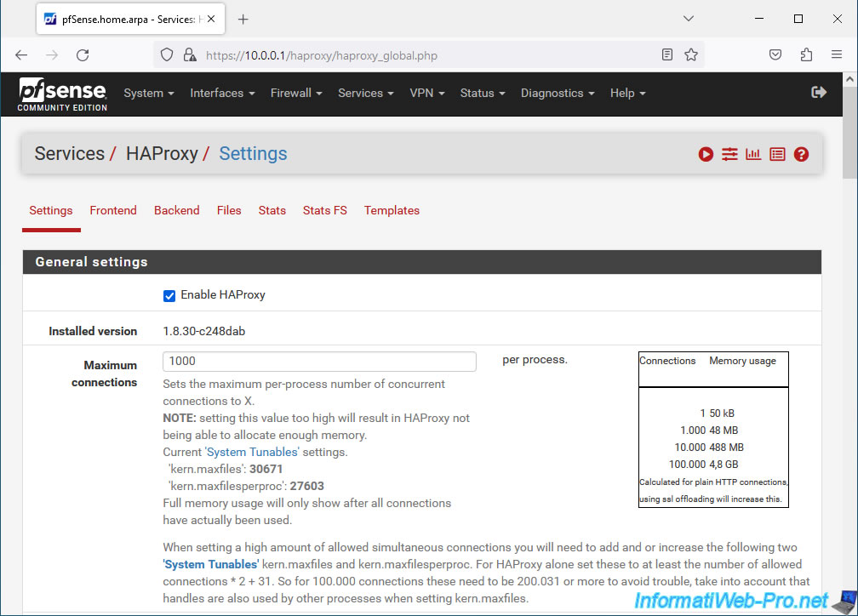Image resolution: width=858 pixels, height=616 pixels.
Task: Start the HAProxy service via play icon
Action: tap(706, 154)
